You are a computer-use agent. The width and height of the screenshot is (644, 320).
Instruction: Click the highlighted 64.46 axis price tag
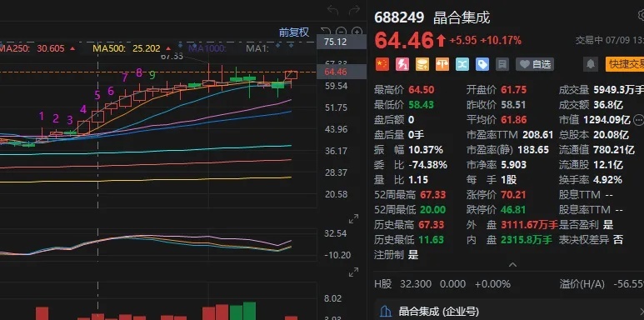click(x=342, y=72)
